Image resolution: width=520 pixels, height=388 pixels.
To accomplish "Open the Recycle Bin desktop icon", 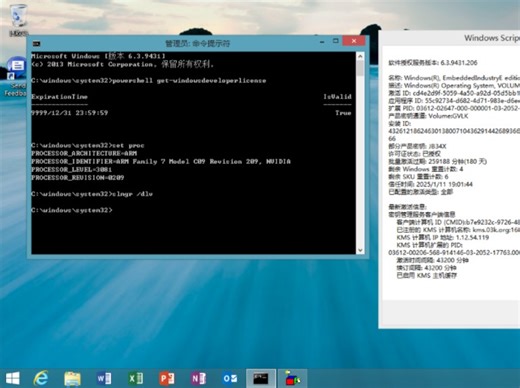I will click(18, 19).
